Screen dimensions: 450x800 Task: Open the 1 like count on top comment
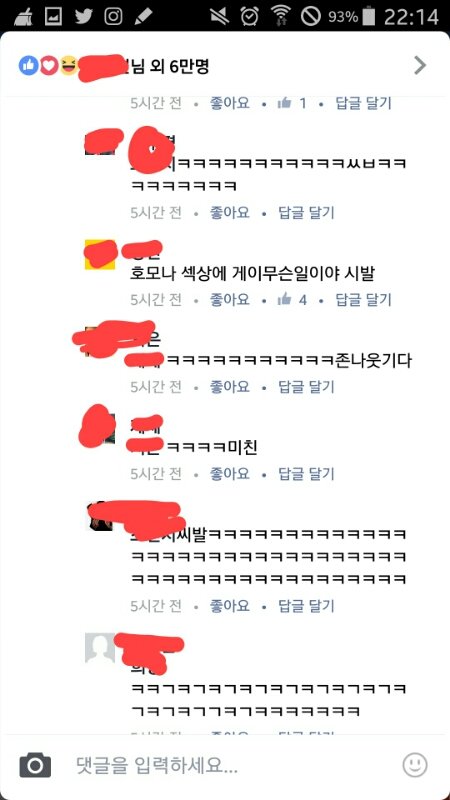(x=292, y=104)
